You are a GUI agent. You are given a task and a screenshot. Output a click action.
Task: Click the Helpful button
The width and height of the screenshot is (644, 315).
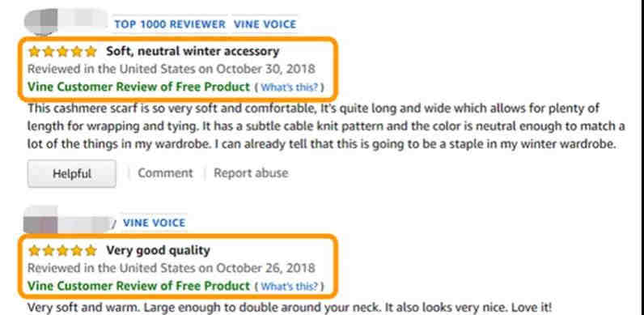[72, 173]
